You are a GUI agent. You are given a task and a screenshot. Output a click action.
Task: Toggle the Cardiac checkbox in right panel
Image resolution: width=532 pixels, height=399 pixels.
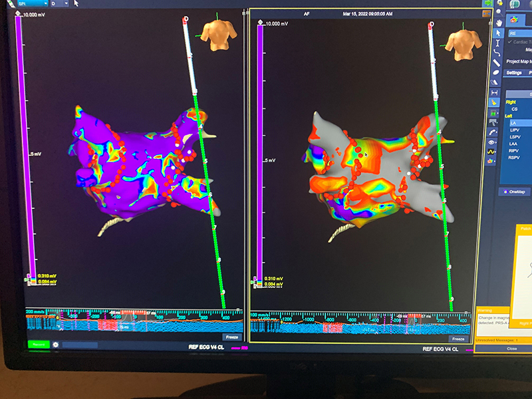tap(511, 42)
